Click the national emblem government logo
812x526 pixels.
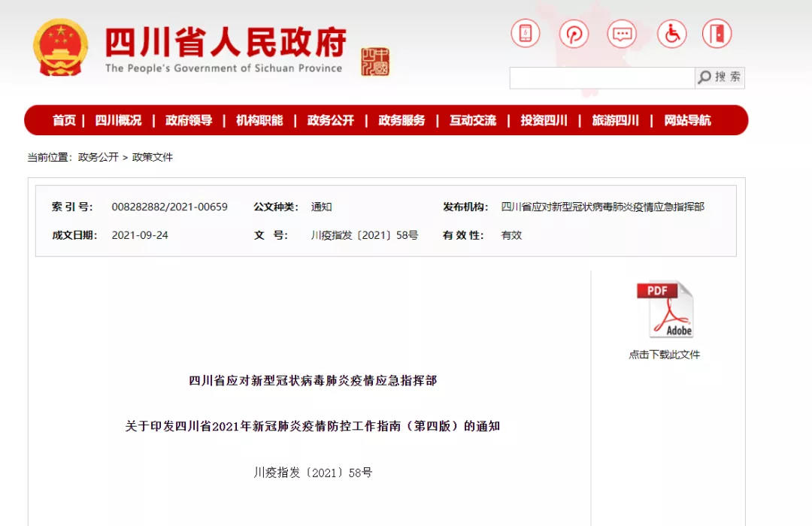coord(59,47)
